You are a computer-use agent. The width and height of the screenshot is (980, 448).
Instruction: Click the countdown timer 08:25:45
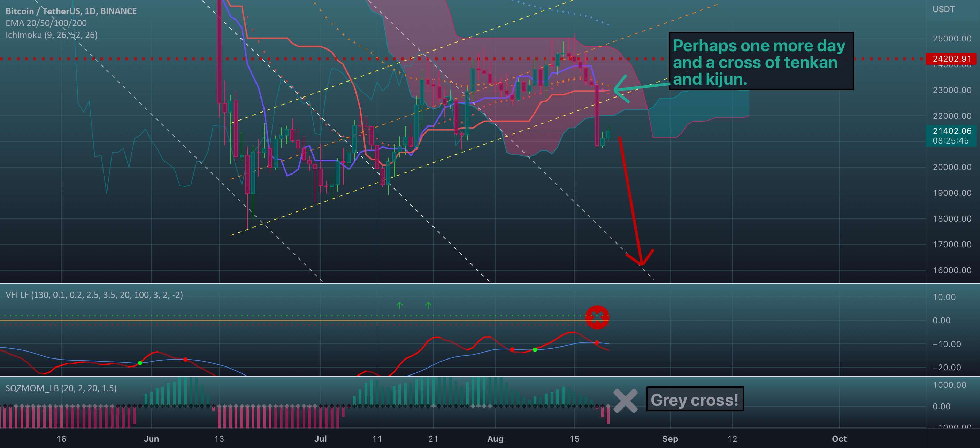[950, 141]
